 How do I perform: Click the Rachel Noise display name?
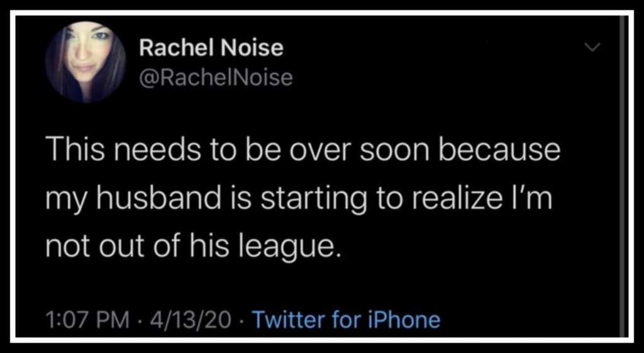tap(211, 48)
